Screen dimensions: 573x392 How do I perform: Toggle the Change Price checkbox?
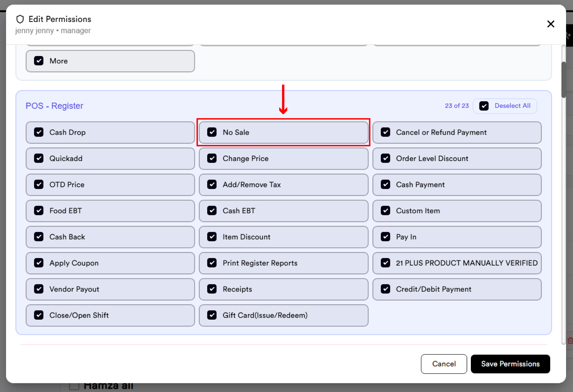[x=212, y=159]
